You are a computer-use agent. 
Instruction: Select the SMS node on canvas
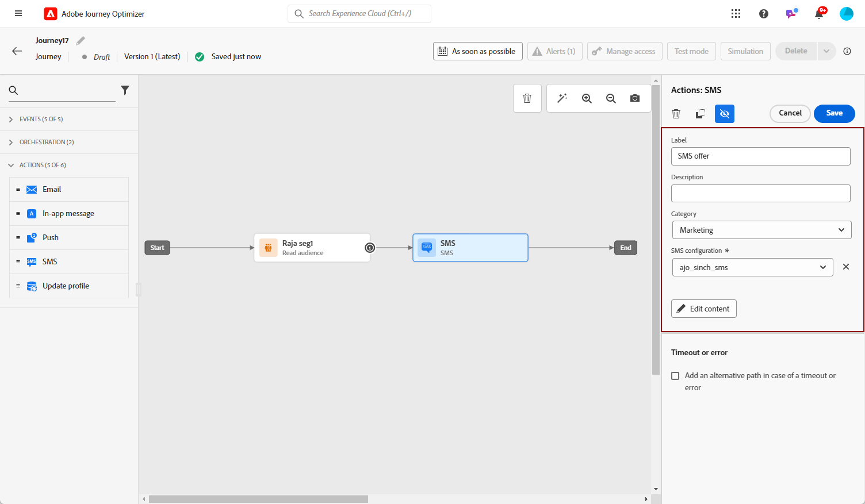click(x=470, y=248)
